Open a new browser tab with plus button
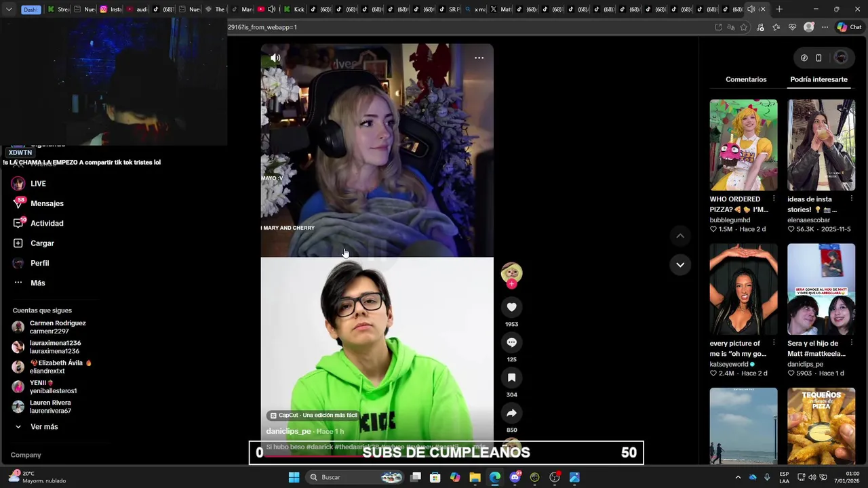Screen dimensions: 868x488 [x=779, y=9]
